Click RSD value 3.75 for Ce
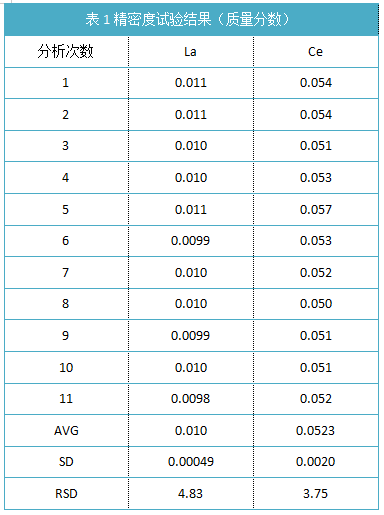 point(316,494)
